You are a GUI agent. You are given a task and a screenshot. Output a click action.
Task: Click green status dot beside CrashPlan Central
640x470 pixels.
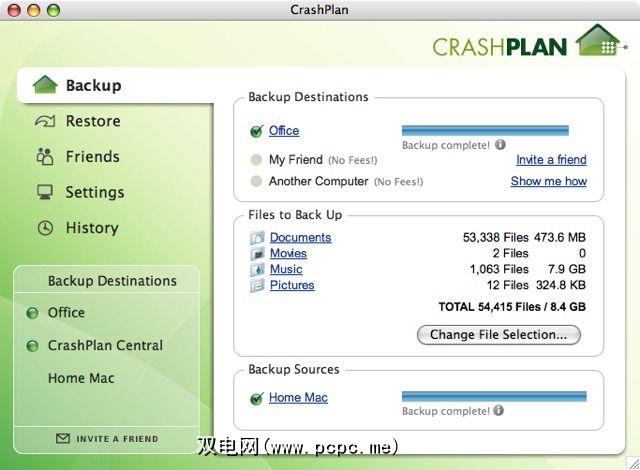pos(32,346)
